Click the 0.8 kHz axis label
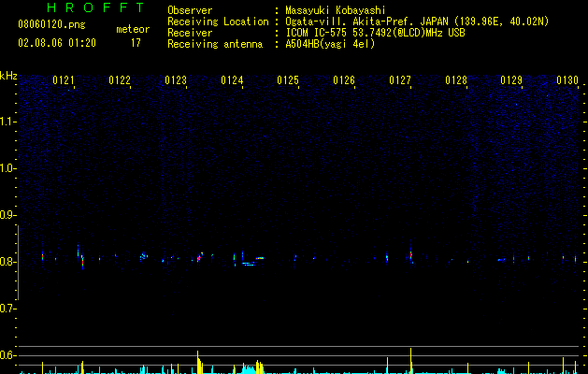This screenshot has height=374, width=588. [x=7, y=262]
